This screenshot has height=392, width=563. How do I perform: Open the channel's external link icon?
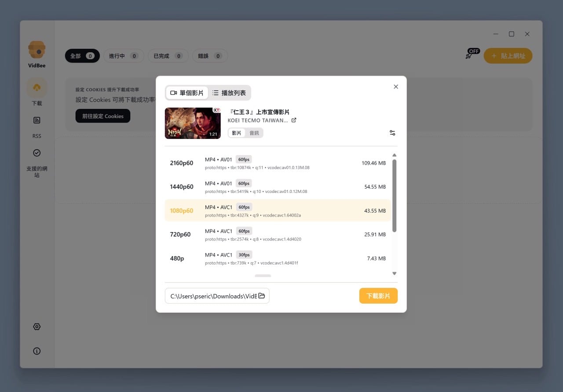294,120
